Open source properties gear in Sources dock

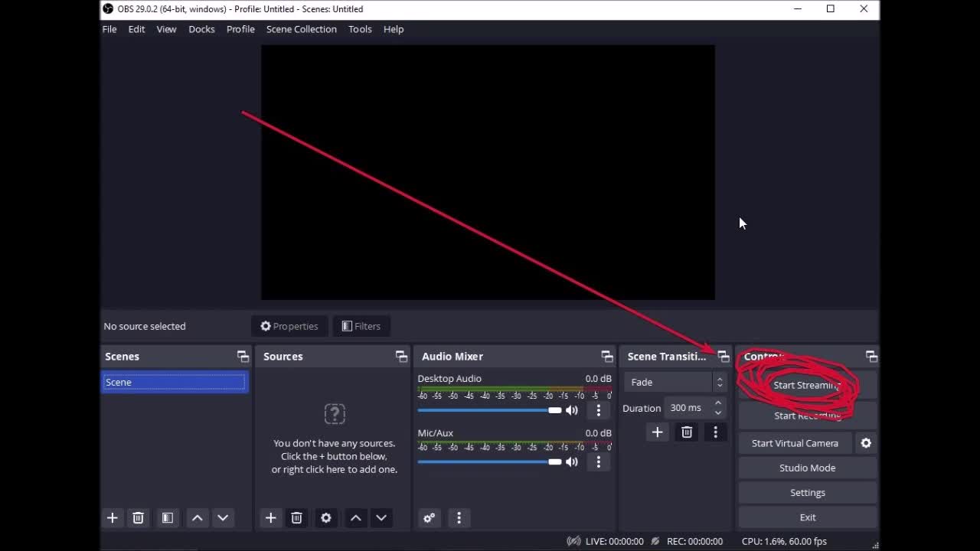[326, 518]
